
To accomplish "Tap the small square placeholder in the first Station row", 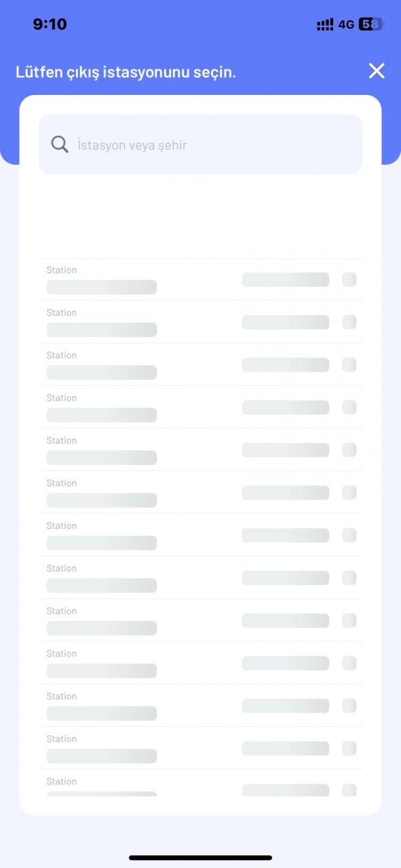I will coord(349,279).
